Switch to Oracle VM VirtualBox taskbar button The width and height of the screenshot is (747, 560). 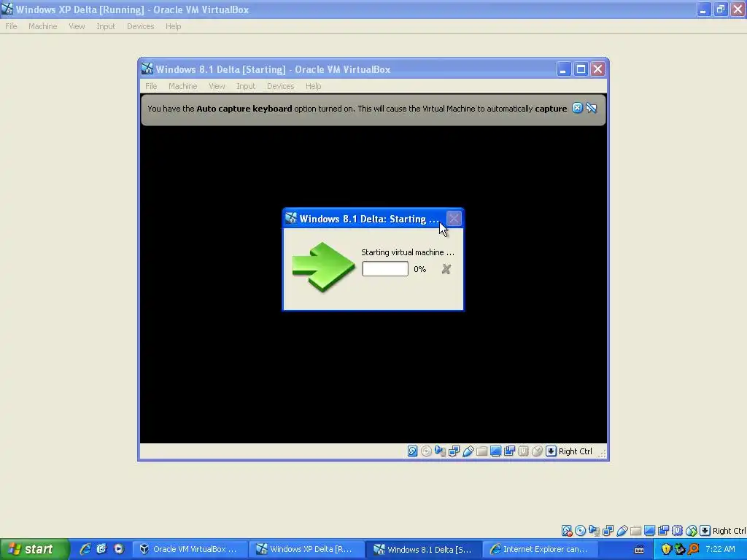click(190, 549)
